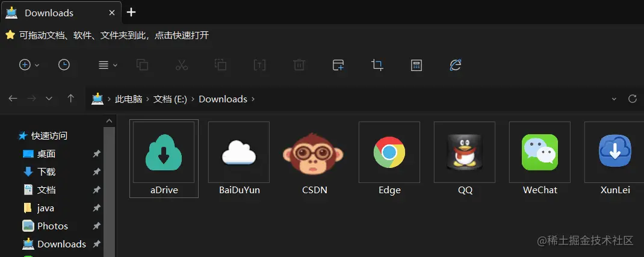644x257 pixels.
Task: Expand address bar history dropdown
Action: tap(614, 99)
